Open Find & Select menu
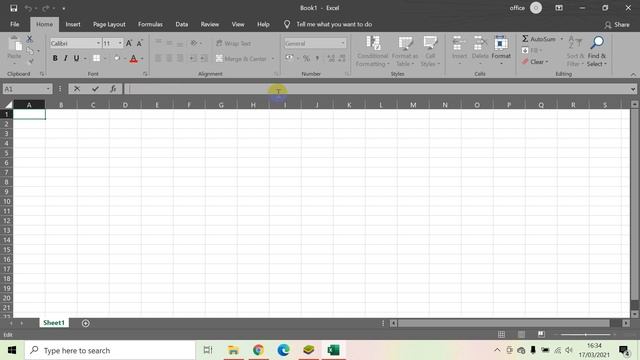The image size is (640, 360). pyautogui.click(x=597, y=51)
